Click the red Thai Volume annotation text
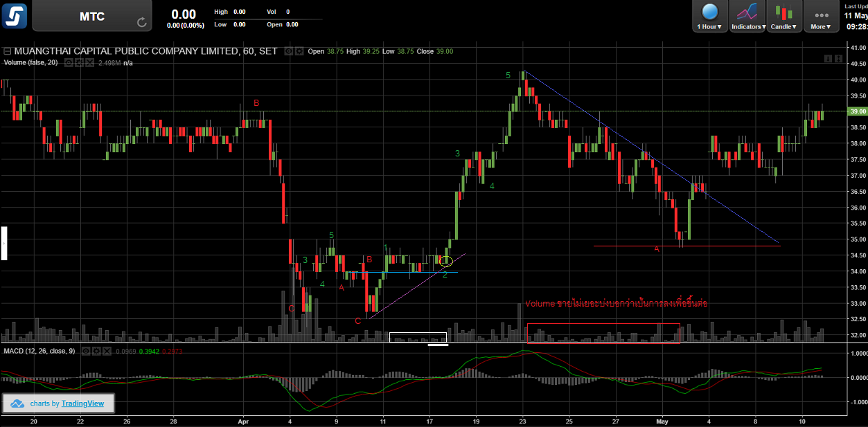This screenshot has height=427, width=868. [x=616, y=303]
